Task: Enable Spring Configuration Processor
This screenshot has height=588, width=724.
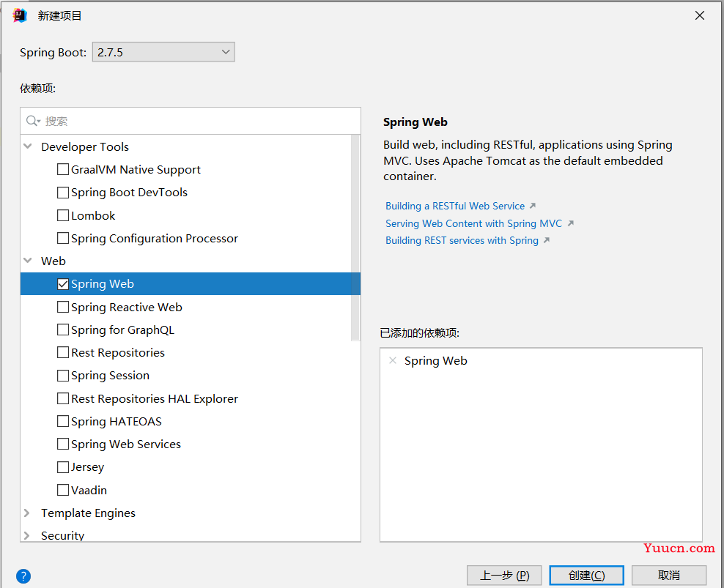Action: click(63, 238)
